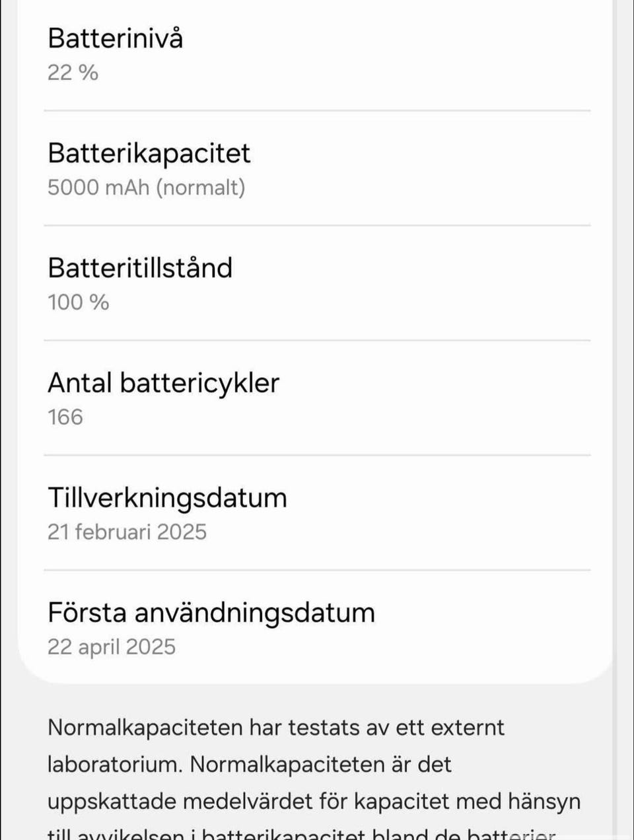Click the word externt in description
Viewport: 634px width, 840px height.
click(468, 728)
